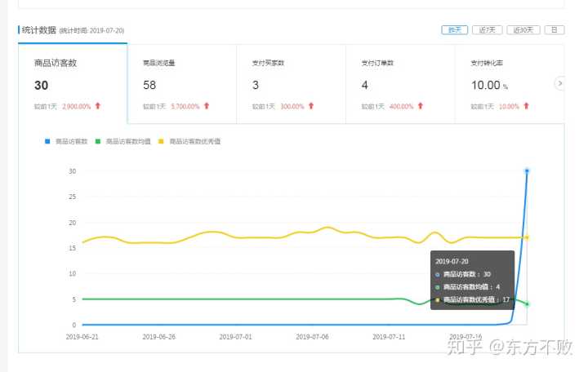The width and height of the screenshot is (588, 372).
Task: Click the red up arrow under 商品访客数
Action: coord(98,106)
